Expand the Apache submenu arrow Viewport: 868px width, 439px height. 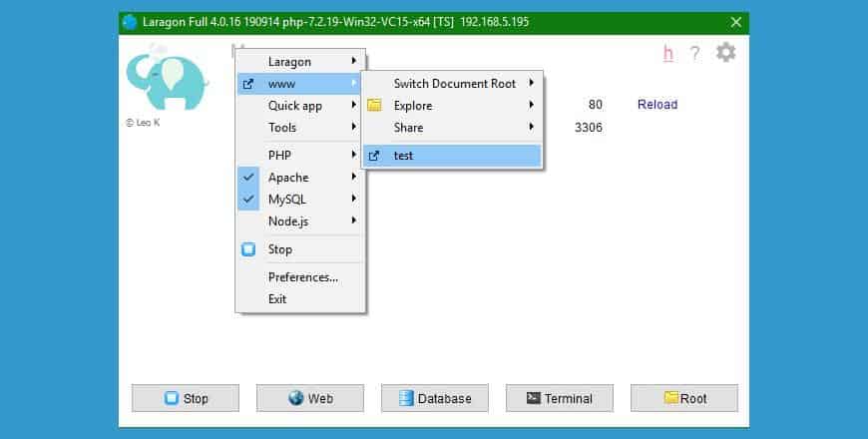(x=354, y=177)
